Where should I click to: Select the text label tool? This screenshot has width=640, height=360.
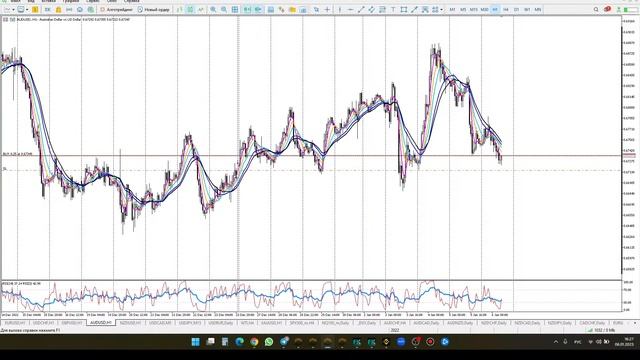pyautogui.click(x=393, y=9)
